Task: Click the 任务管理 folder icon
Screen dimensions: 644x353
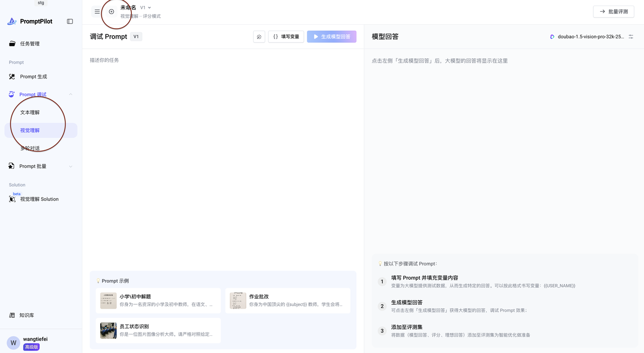Action: [12, 44]
